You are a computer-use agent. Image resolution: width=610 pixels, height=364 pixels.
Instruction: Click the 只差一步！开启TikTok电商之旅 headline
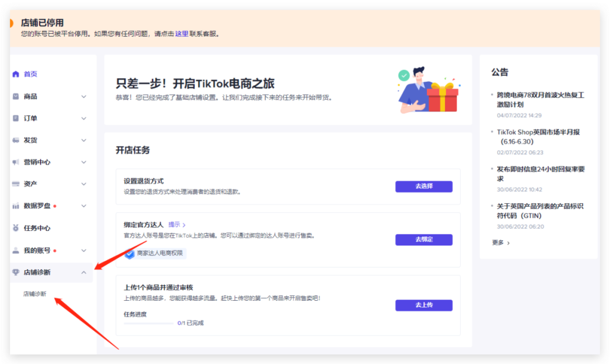tap(195, 83)
